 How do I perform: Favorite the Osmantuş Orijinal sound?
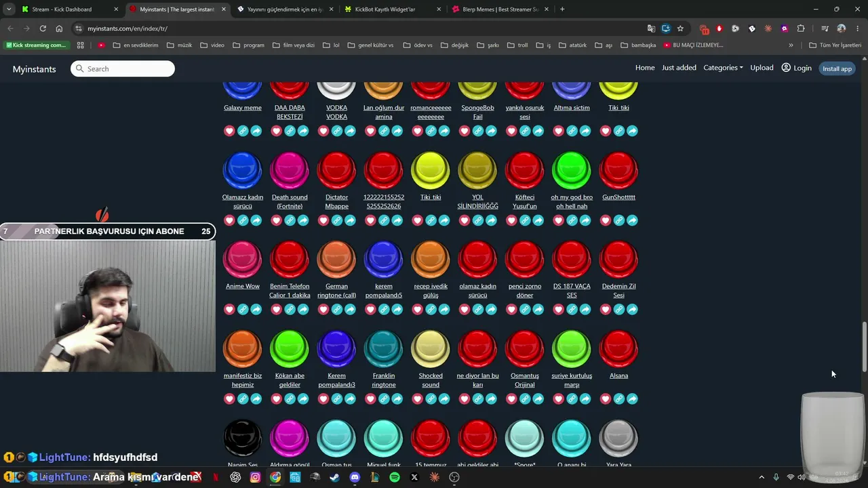click(x=512, y=399)
